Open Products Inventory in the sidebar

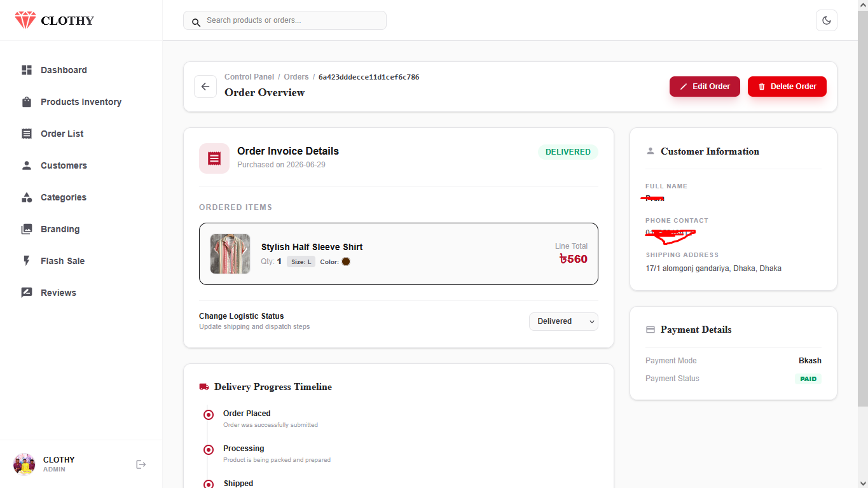tap(81, 102)
